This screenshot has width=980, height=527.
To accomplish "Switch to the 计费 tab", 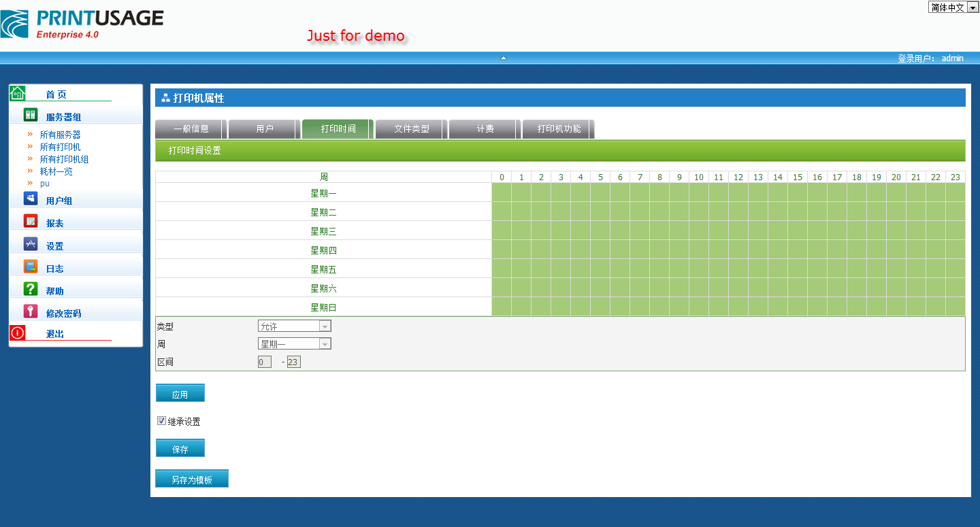I will (485, 129).
